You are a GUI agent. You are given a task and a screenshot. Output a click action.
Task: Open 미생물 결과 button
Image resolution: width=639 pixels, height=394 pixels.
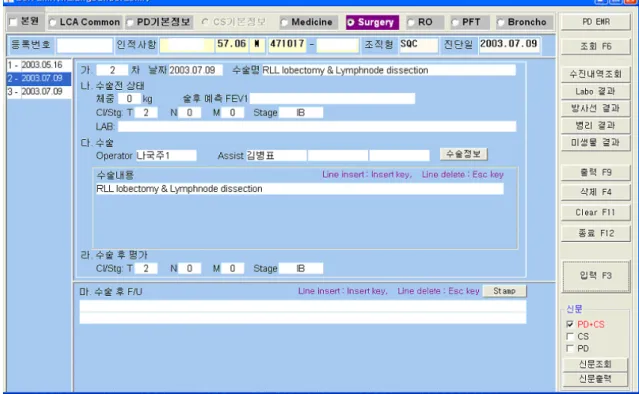pyautogui.click(x=595, y=143)
